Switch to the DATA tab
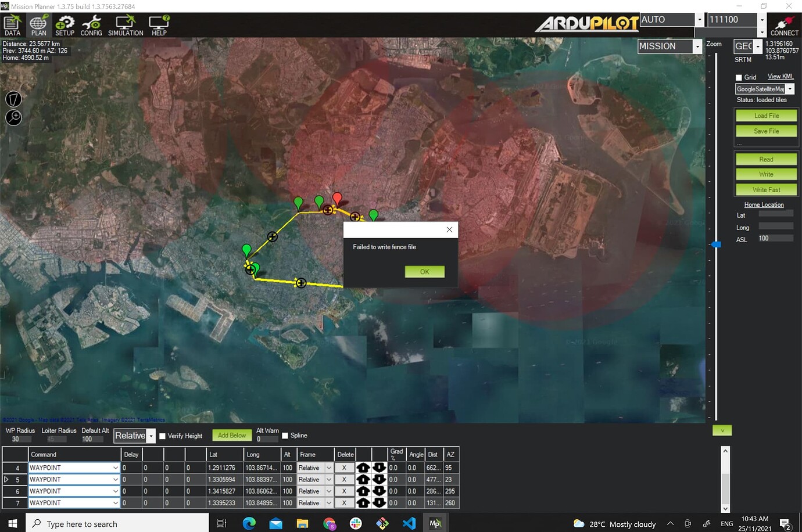This screenshot has height=532, width=802. tap(12, 24)
